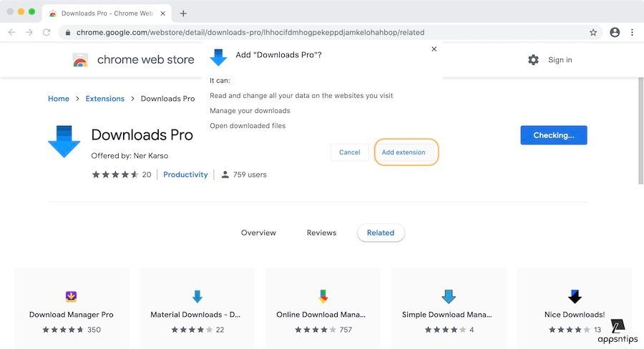Switch to the Overview tab
Image resolution: width=644 pixels, height=349 pixels.
pyautogui.click(x=258, y=232)
